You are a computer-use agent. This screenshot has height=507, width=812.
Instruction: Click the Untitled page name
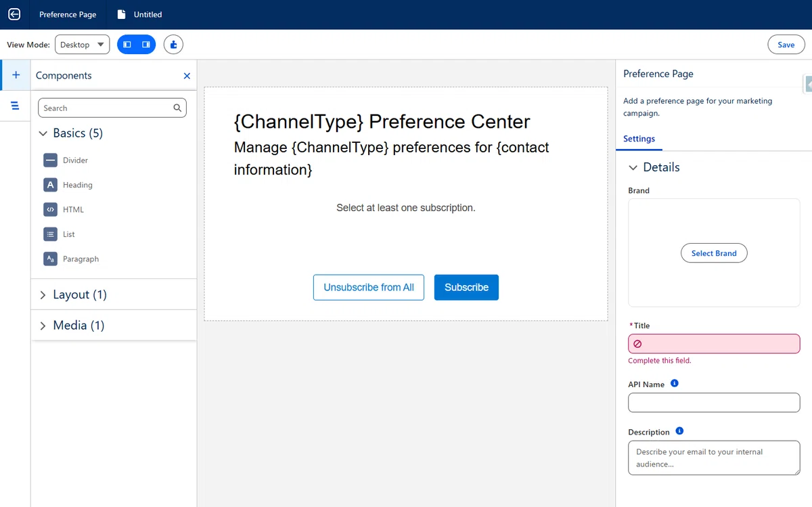(148, 14)
